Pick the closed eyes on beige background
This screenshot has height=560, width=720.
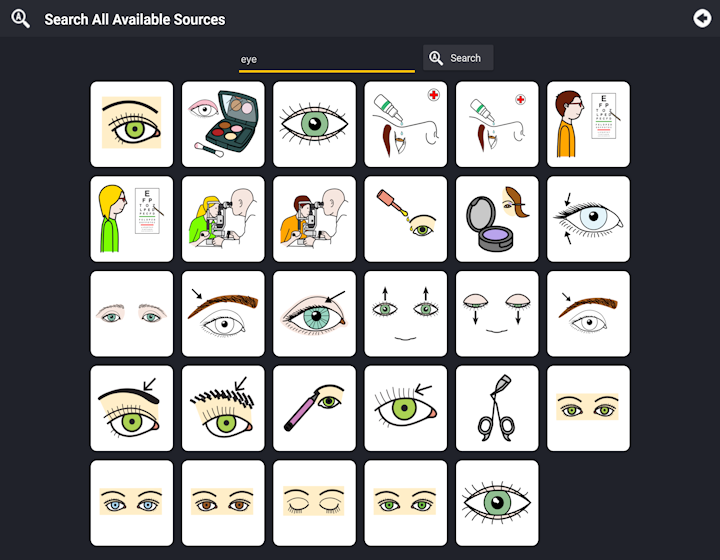314,503
